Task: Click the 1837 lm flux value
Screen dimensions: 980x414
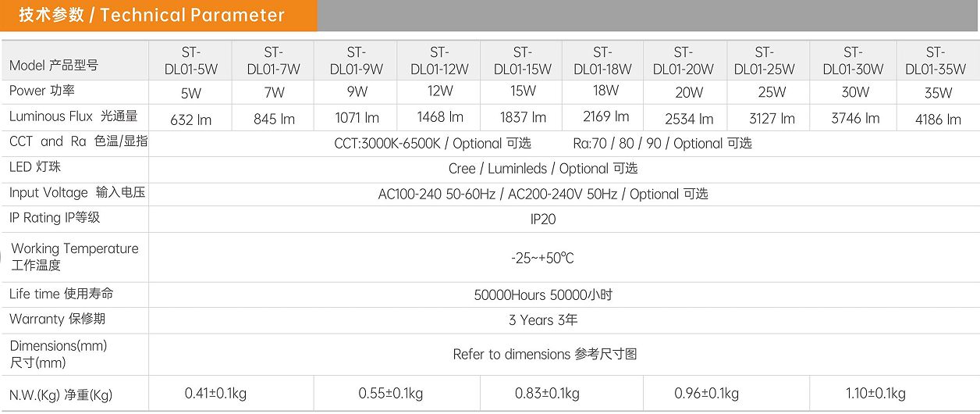Action: pos(523,117)
